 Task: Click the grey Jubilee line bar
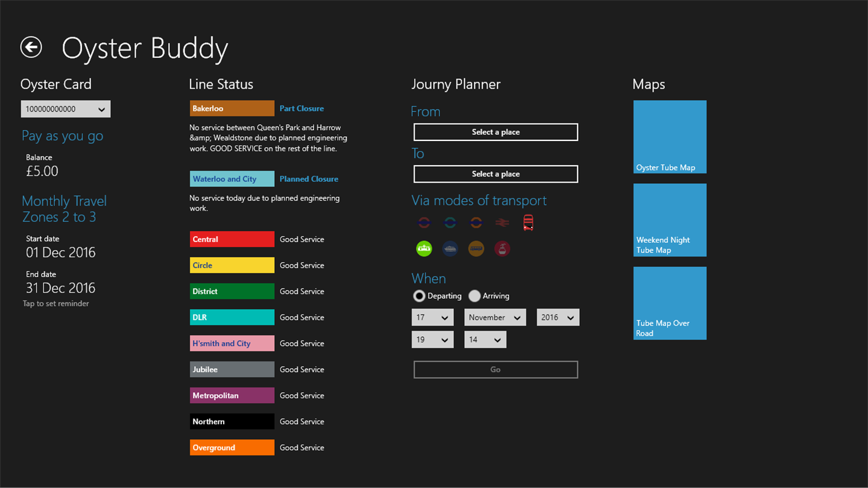(232, 369)
